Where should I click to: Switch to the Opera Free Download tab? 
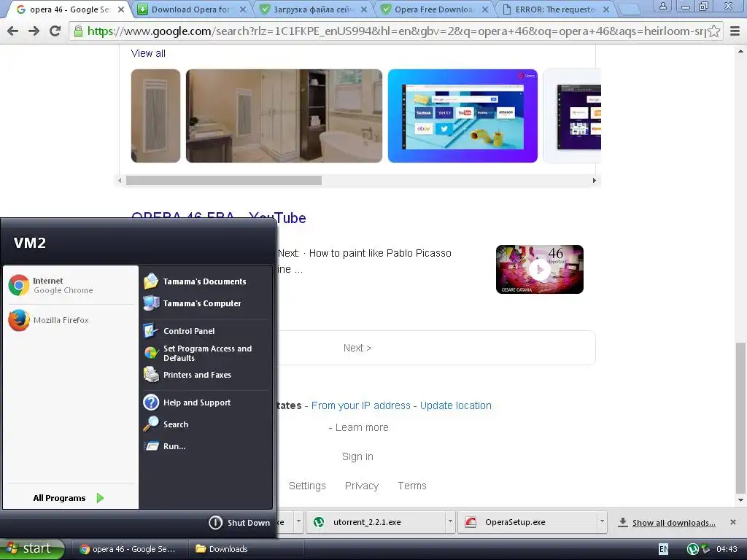click(433, 9)
